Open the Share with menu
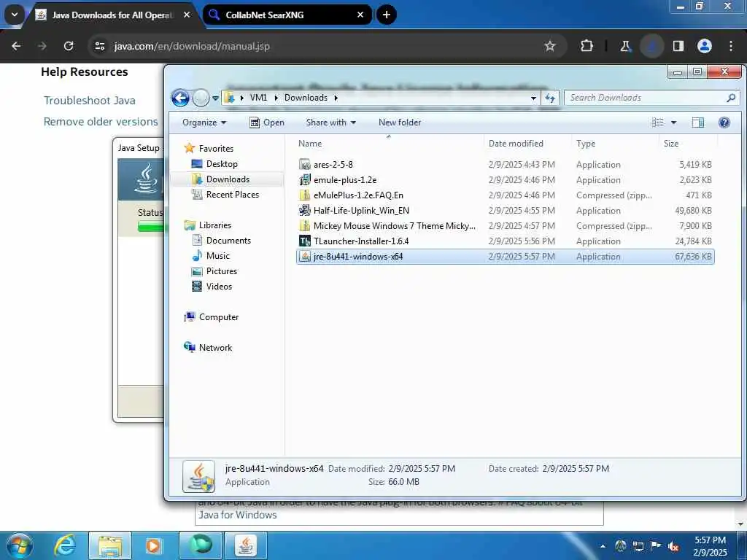 pyautogui.click(x=330, y=122)
